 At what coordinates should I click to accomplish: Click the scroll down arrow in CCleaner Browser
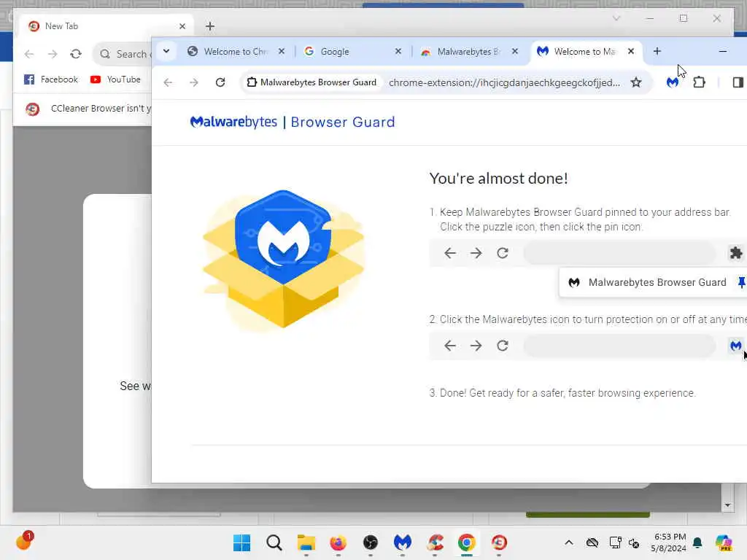[727, 505]
